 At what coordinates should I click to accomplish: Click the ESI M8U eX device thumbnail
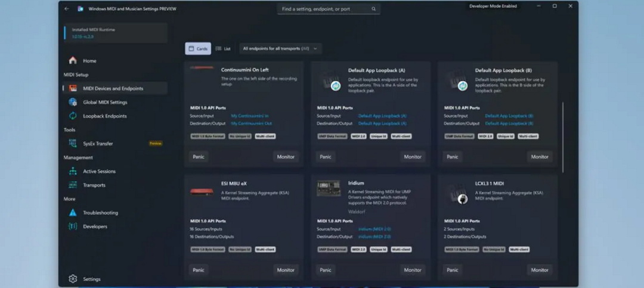[x=202, y=191]
